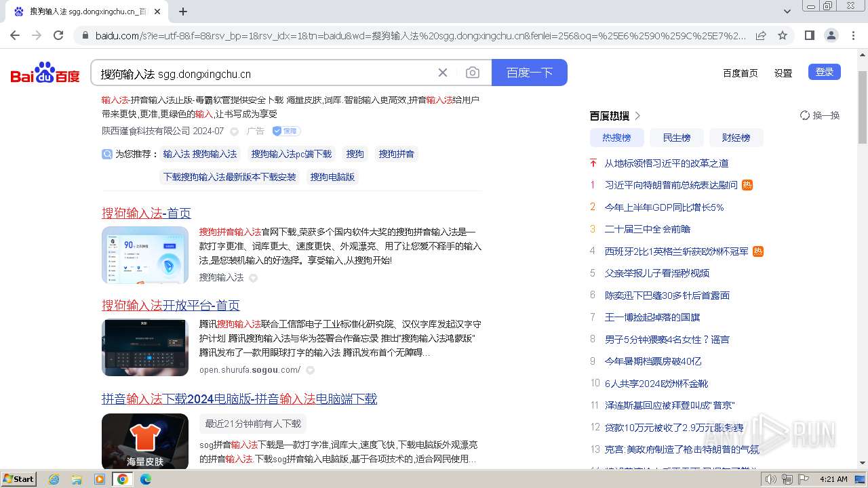Image resolution: width=868 pixels, height=488 pixels.
Task: Open 搜狗输入法-首页 result
Action: [x=146, y=213]
